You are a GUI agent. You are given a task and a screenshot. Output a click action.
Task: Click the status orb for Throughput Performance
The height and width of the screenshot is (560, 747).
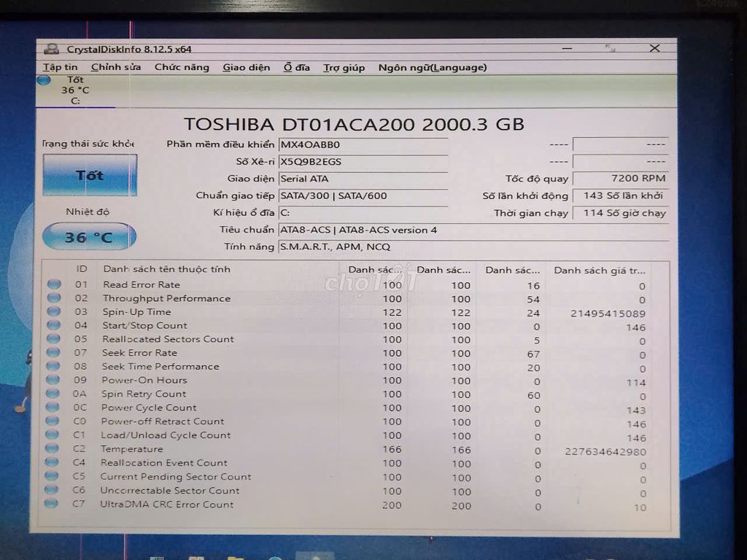[54, 298]
